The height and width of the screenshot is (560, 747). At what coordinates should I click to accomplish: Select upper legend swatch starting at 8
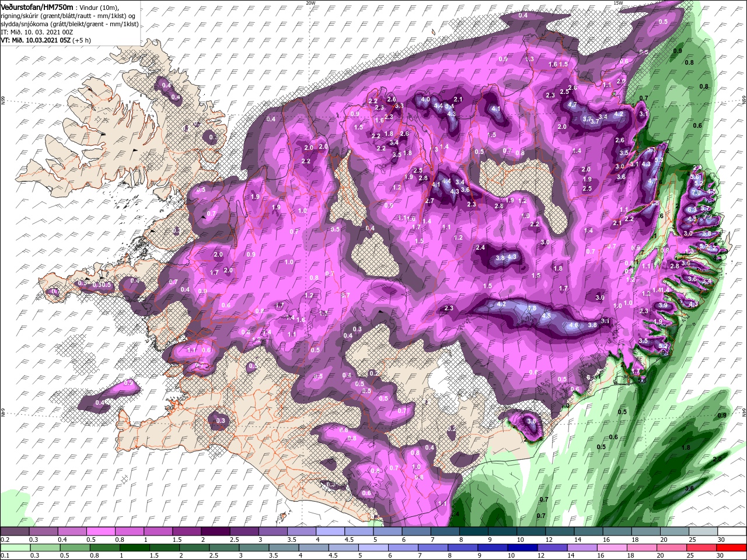[x=474, y=532]
